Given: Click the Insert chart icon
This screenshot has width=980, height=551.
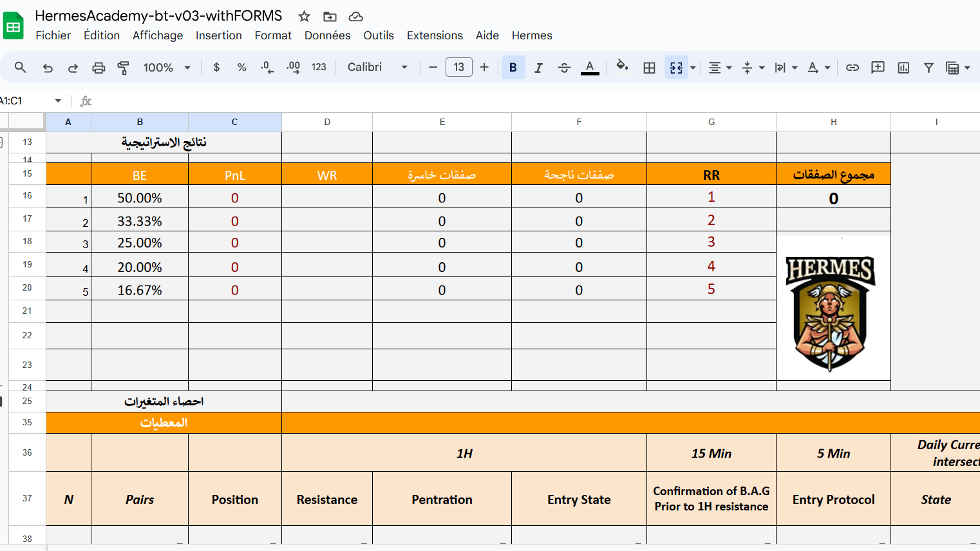Looking at the screenshot, I should (903, 68).
